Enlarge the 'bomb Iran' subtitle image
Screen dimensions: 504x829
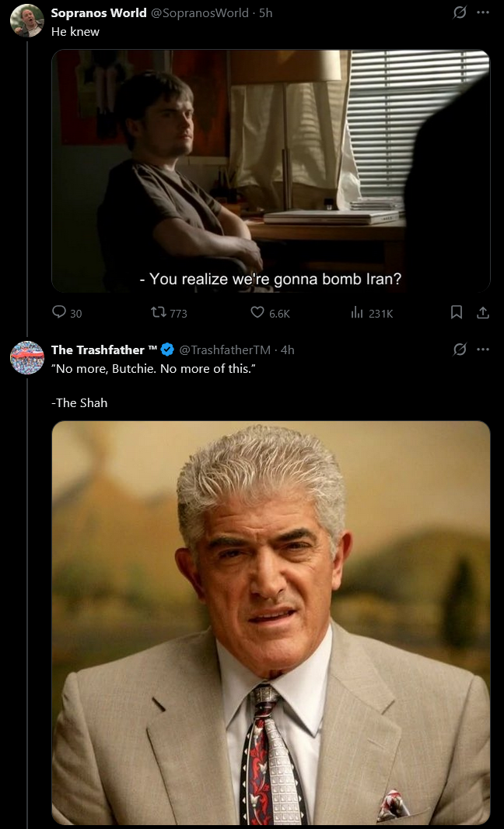(271, 170)
